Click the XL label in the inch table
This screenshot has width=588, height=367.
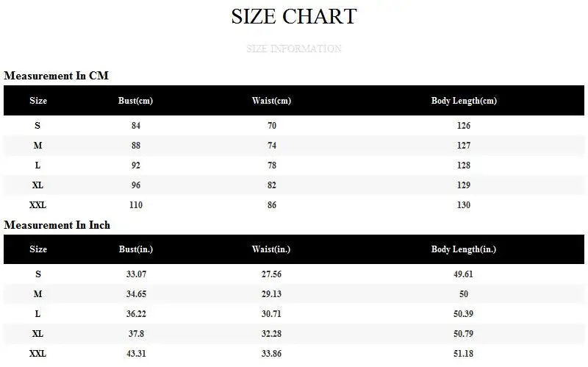coord(37,334)
